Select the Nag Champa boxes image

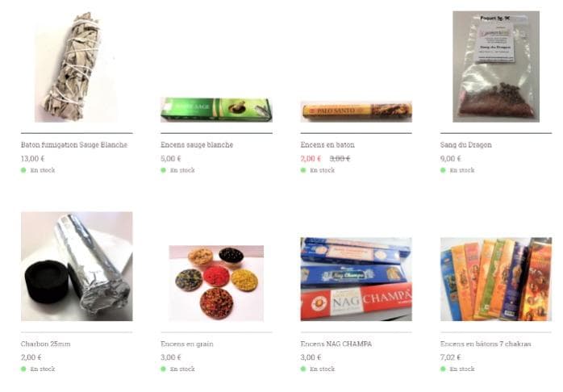click(x=357, y=279)
